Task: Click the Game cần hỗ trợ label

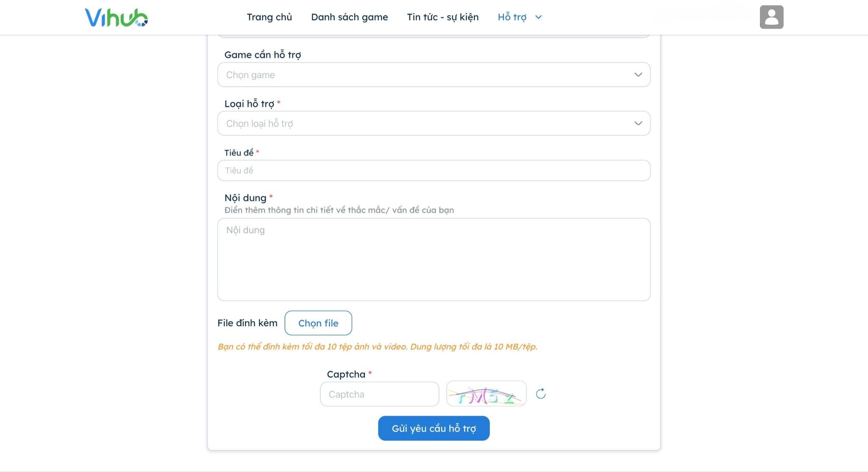Action: [263, 55]
